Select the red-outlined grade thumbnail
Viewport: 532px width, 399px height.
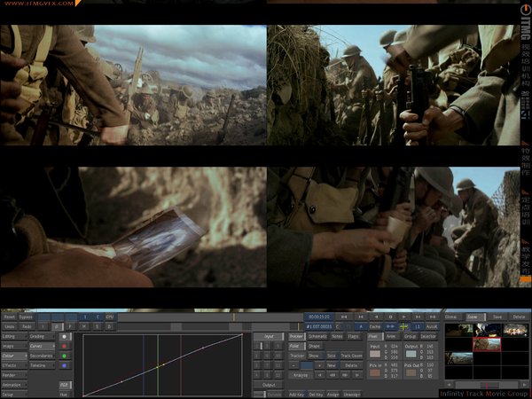coord(486,344)
